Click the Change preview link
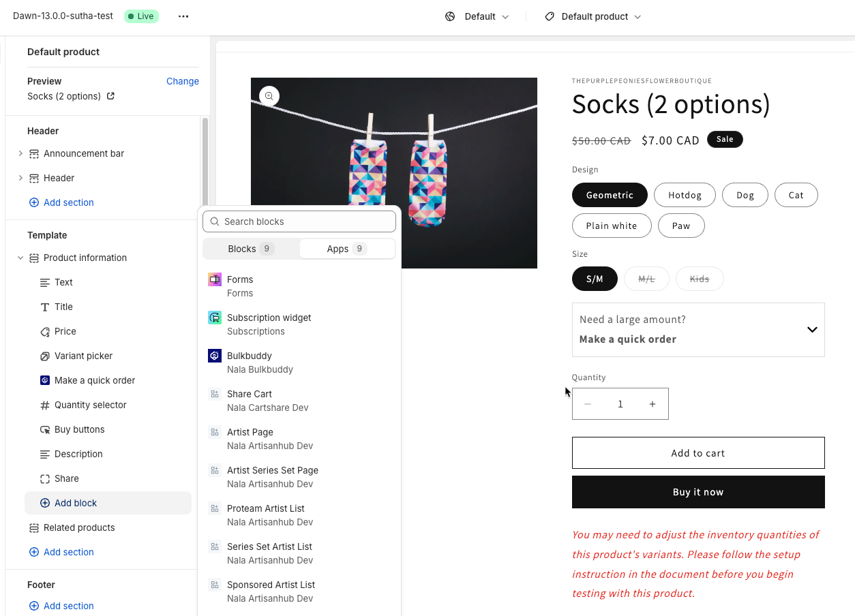This screenshot has height=616, width=855. point(183,81)
